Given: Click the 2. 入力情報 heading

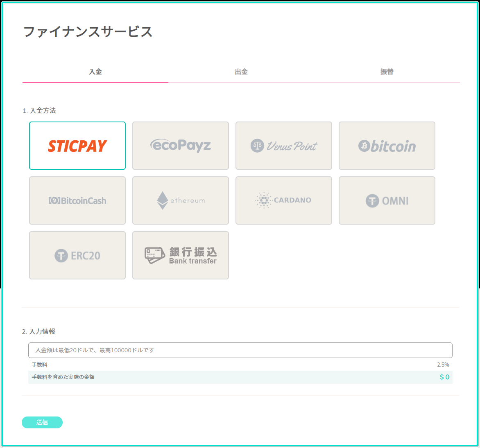Looking at the screenshot, I should [x=38, y=331].
